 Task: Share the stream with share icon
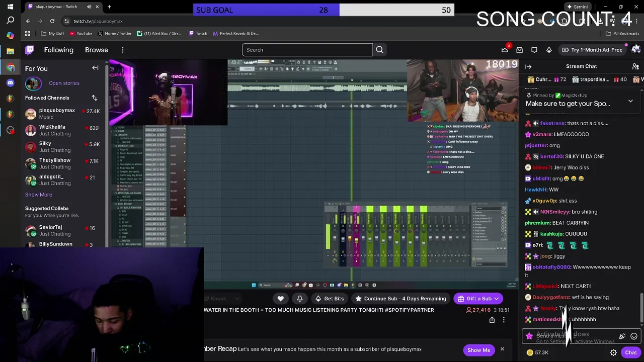(x=492, y=320)
